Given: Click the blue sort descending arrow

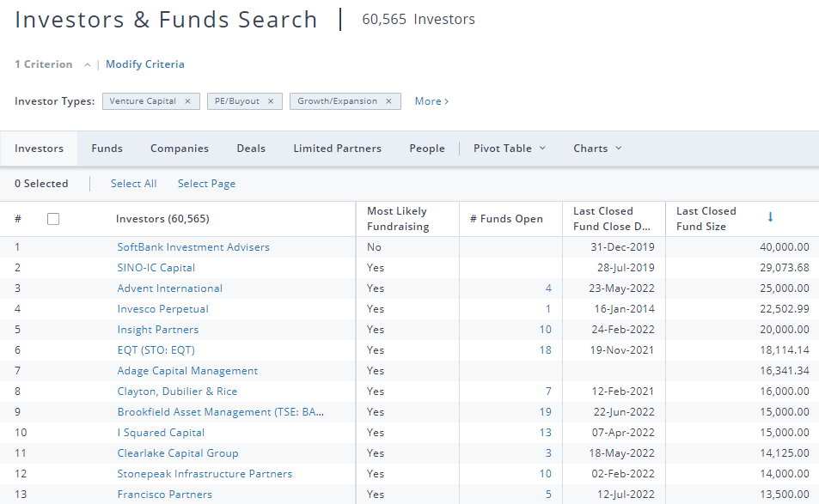Looking at the screenshot, I should tap(770, 217).
